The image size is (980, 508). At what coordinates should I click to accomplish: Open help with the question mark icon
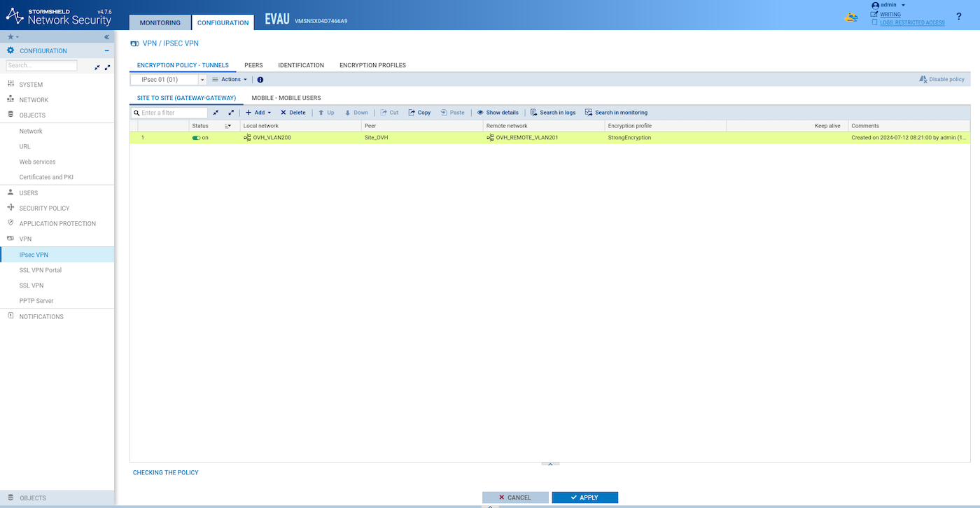[x=958, y=16]
